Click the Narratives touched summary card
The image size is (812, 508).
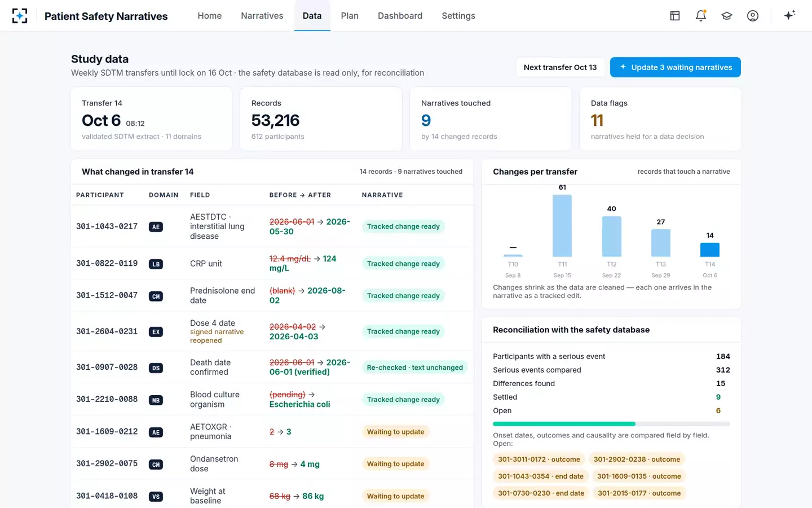click(x=491, y=119)
